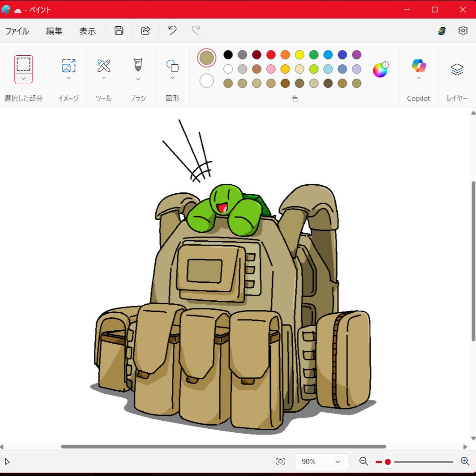The width and height of the screenshot is (476, 476).
Task: Click the Save floppy disk icon
Action: pos(119,30)
